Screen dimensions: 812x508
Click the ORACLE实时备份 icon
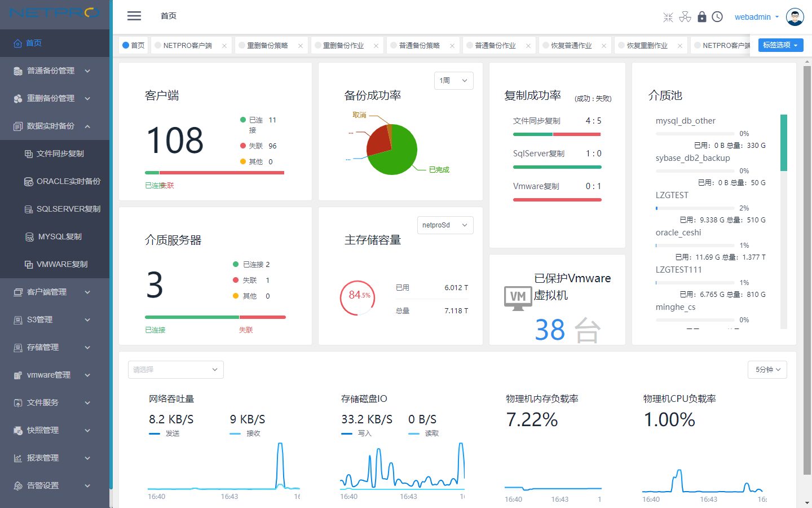tap(29, 181)
